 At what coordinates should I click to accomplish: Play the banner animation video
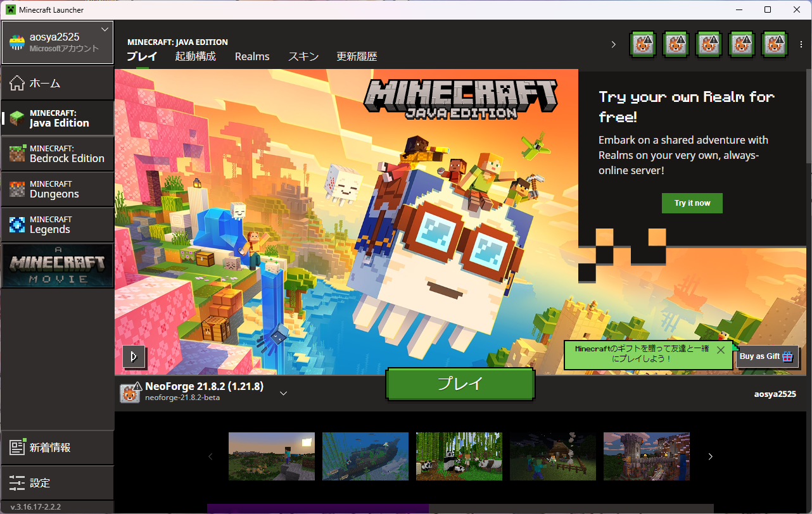tap(134, 356)
